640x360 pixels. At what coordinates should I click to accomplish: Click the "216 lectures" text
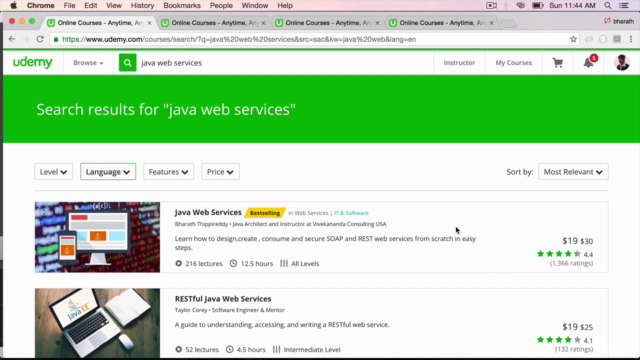click(204, 264)
